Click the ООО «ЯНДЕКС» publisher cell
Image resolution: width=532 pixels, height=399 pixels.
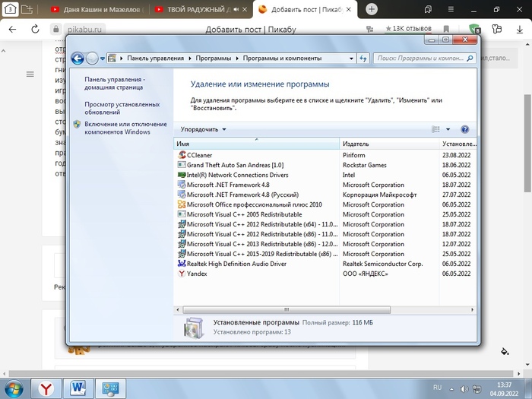pyautogui.click(x=365, y=274)
